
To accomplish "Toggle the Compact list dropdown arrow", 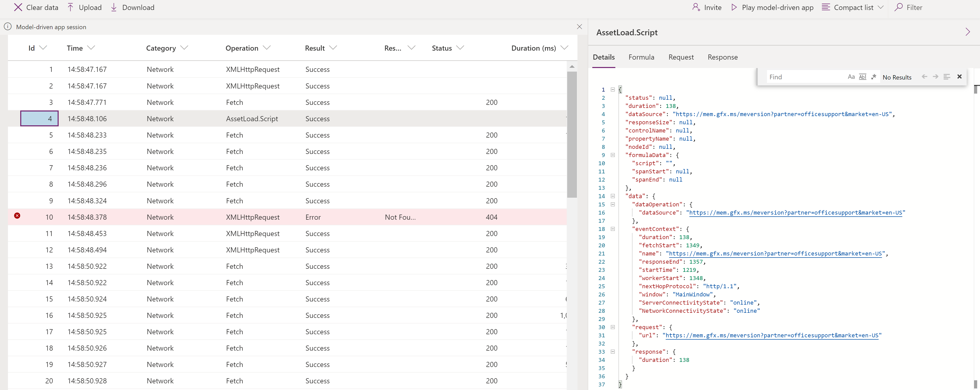I will tap(881, 7).
